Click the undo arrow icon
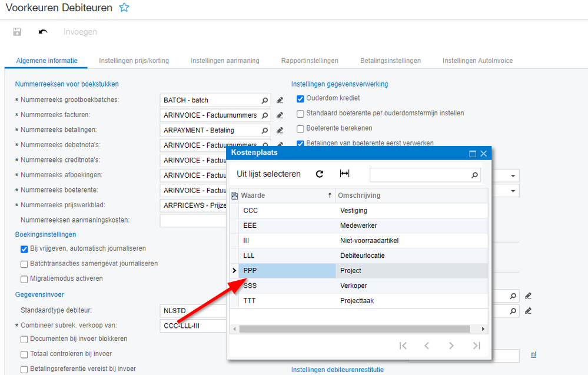This screenshot has height=375, width=588. 43,32
